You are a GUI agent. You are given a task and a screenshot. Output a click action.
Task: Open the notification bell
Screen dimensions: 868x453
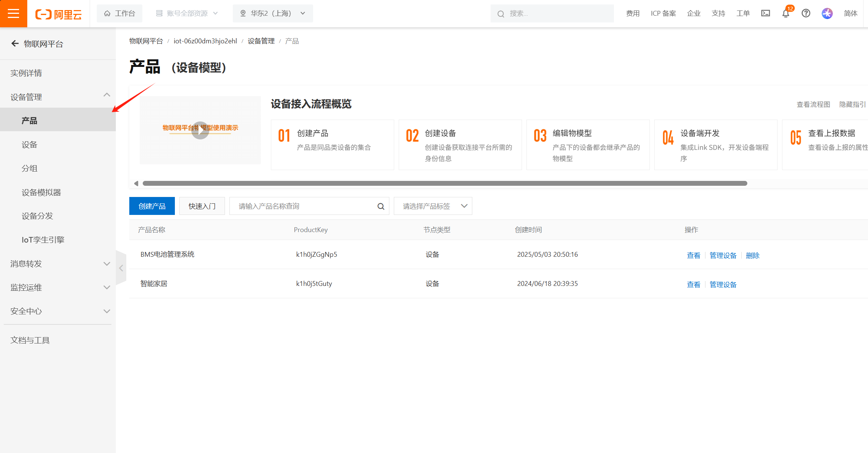click(x=785, y=13)
